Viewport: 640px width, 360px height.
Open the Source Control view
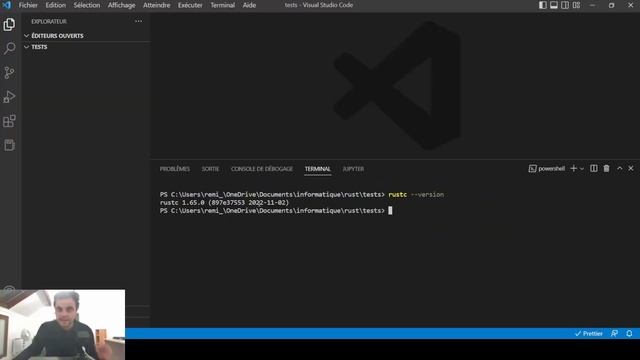(x=9, y=73)
